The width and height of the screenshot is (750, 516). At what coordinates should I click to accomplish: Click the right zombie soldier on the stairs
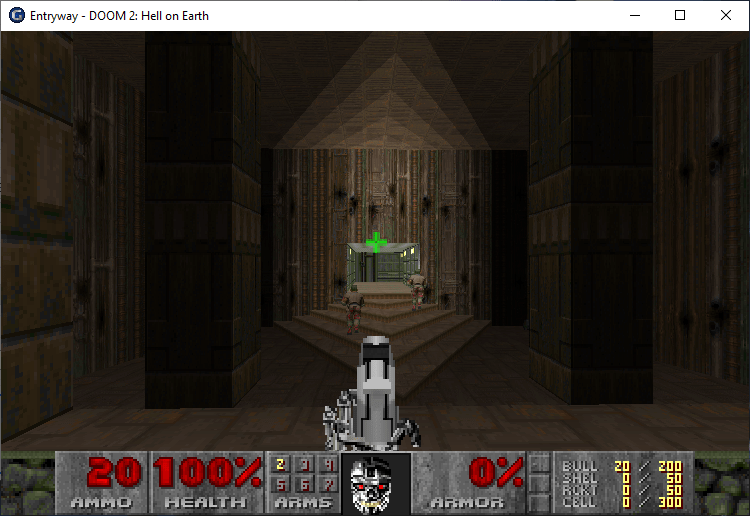click(416, 289)
